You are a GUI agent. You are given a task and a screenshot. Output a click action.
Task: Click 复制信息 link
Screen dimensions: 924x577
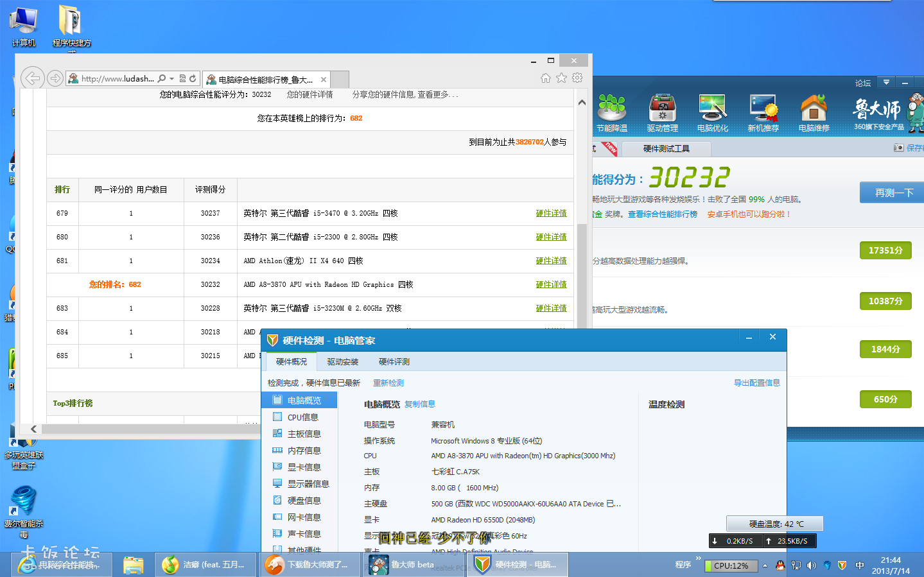click(420, 404)
